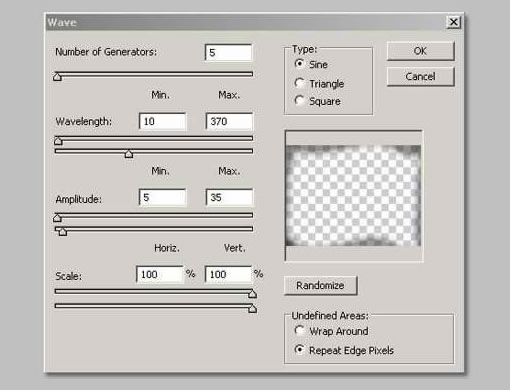The width and height of the screenshot is (510, 390).
Task: Click the Wavelength maximum slider handle
Action: (129, 154)
